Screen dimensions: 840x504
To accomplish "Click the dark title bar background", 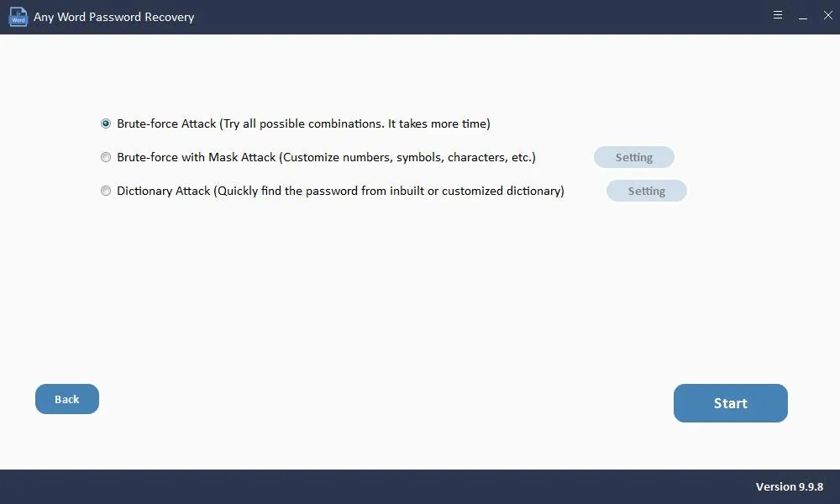I will point(420,16).
